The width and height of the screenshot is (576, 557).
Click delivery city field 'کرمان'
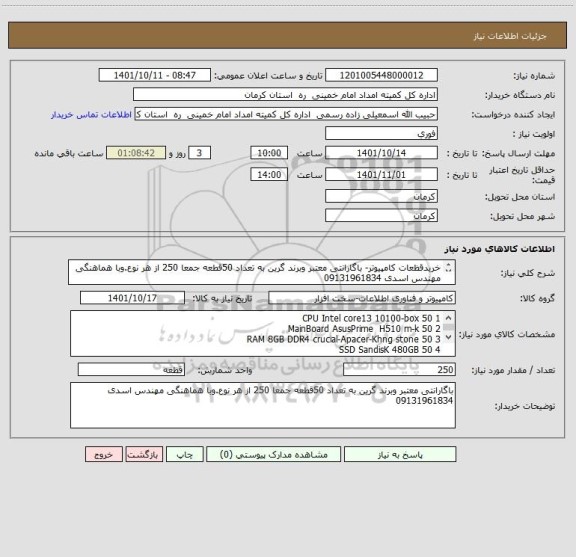coord(381,215)
